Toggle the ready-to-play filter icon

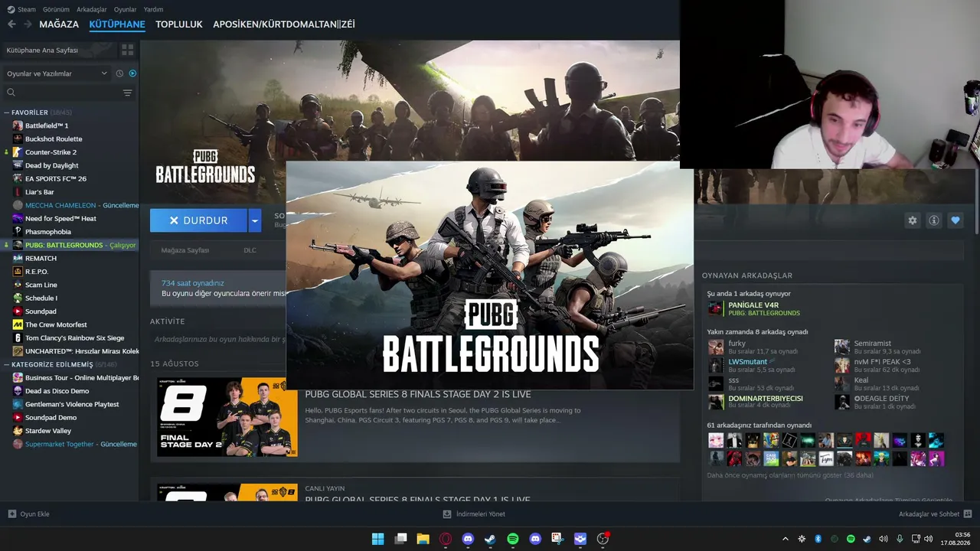[132, 73]
